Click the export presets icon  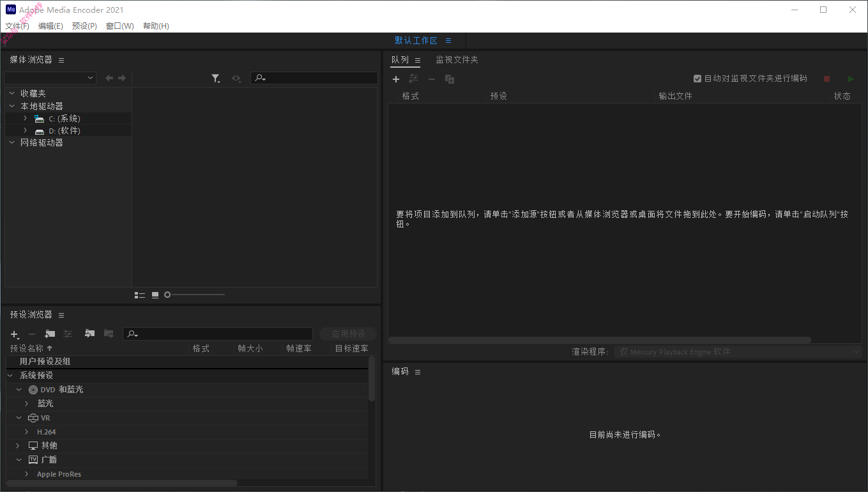[x=109, y=334]
